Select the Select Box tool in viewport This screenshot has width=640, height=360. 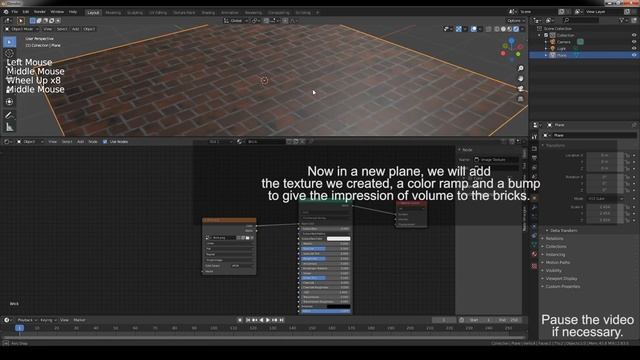9,42
